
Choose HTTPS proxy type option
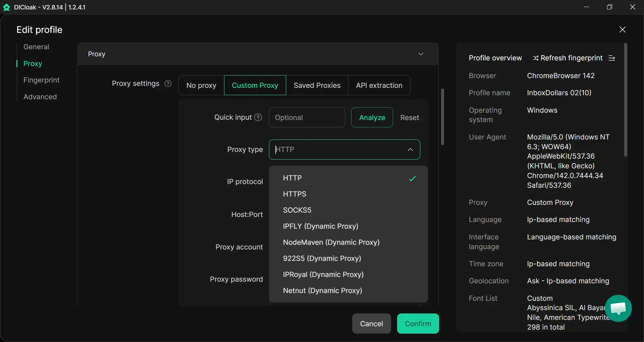point(294,194)
